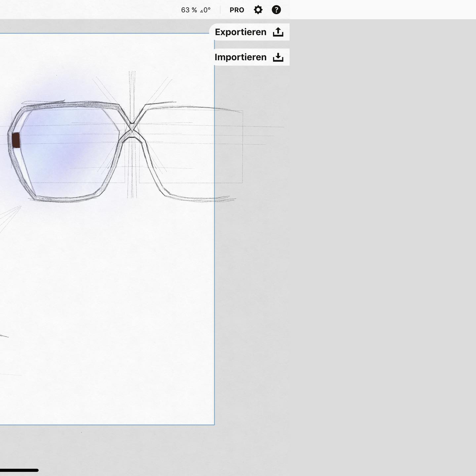Open settings with the gear icon

point(258,10)
